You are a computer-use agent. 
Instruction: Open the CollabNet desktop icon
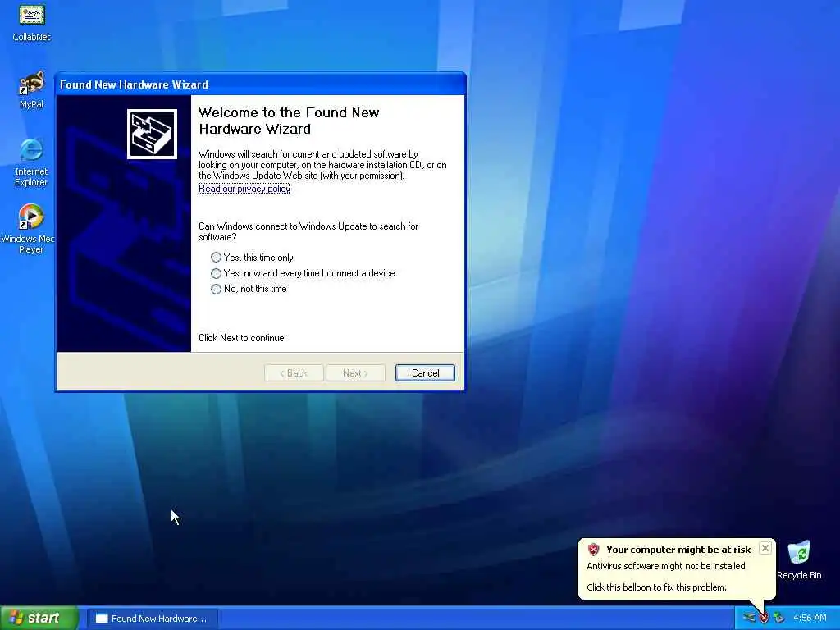click(x=32, y=21)
